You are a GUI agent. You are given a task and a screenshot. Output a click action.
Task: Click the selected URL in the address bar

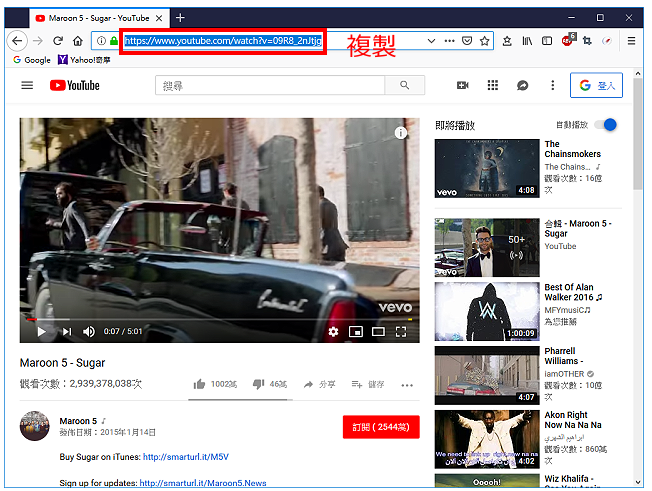(223, 41)
